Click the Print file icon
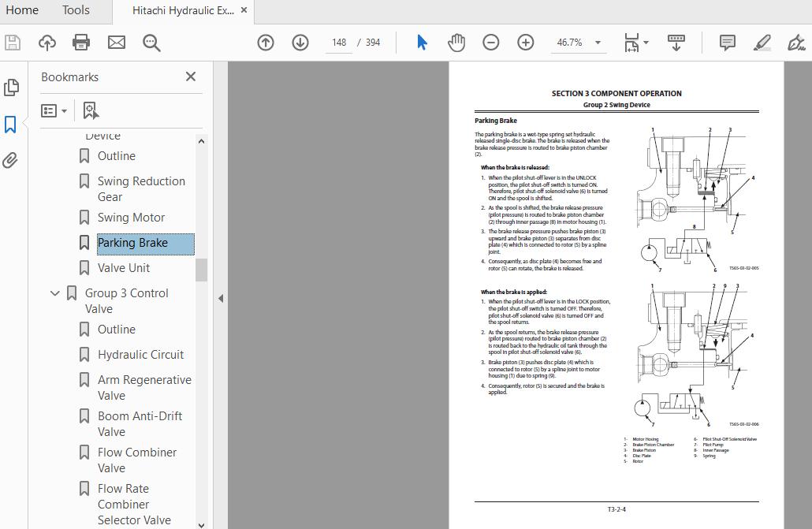This screenshot has width=812, height=529. pyautogui.click(x=81, y=43)
